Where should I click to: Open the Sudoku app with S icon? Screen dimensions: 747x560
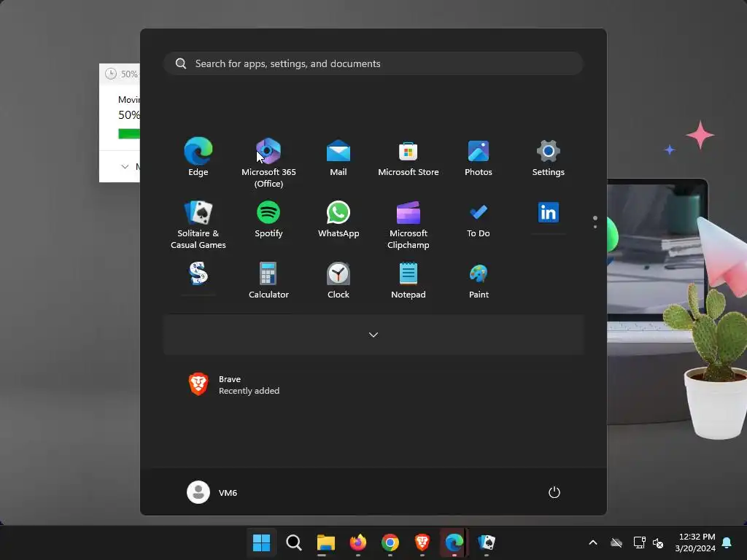[x=198, y=274]
